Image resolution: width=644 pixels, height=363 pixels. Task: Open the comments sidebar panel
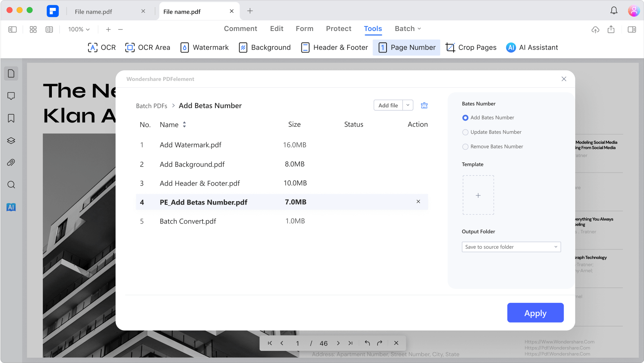click(x=11, y=96)
